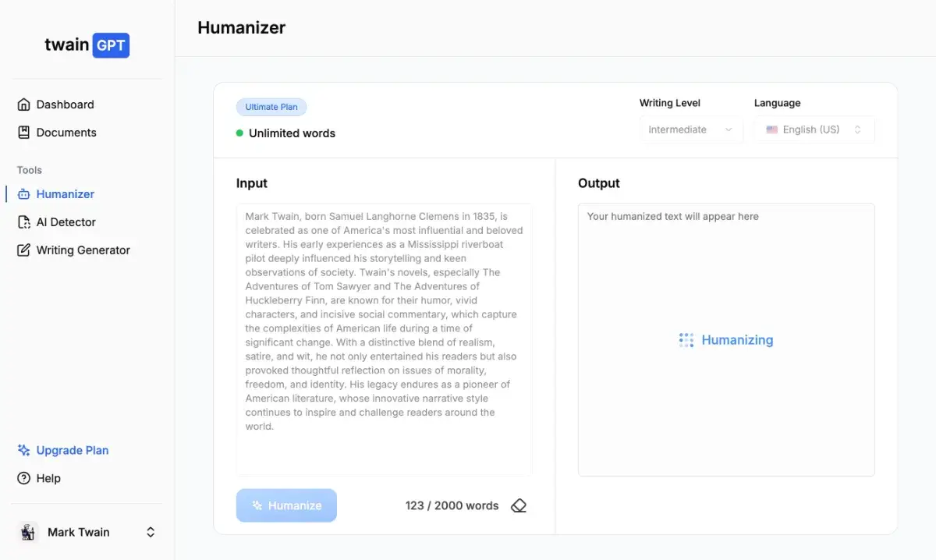Viewport: 936px width, 560px height.
Task: Go to the Dashboard page
Action: [65, 105]
